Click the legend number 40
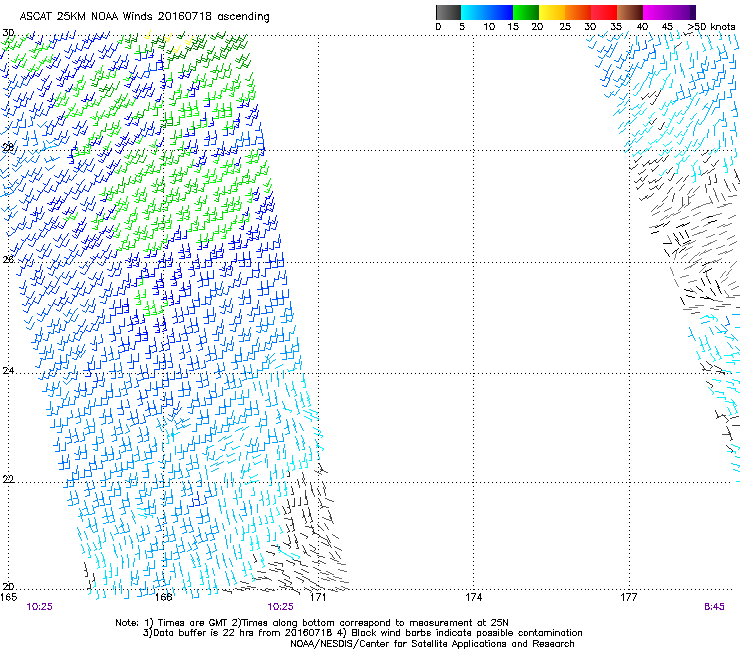The height and width of the screenshot is (650, 740). [x=642, y=27]
